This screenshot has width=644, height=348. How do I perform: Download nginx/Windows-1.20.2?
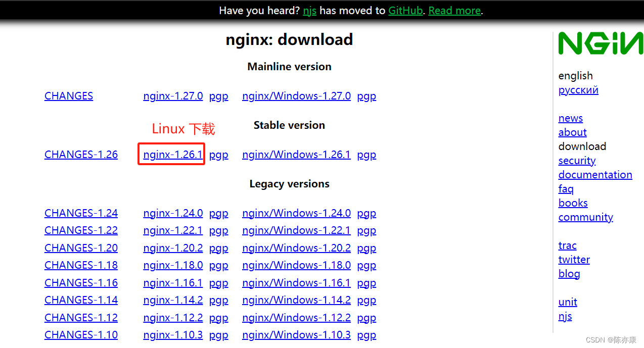(296, 248)
